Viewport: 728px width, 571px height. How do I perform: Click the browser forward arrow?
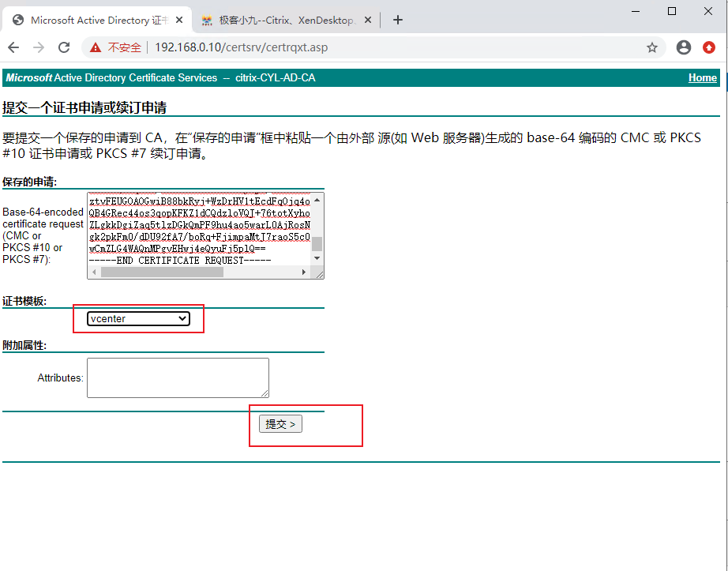pyautogui.click(x=38, y=47)
